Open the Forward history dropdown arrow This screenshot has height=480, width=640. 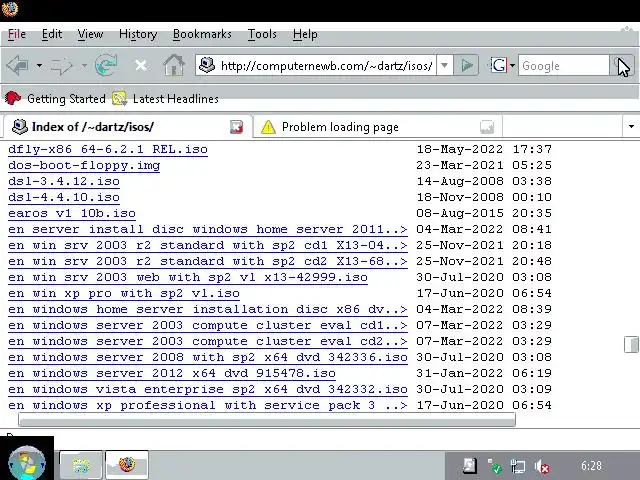(84, 65)
